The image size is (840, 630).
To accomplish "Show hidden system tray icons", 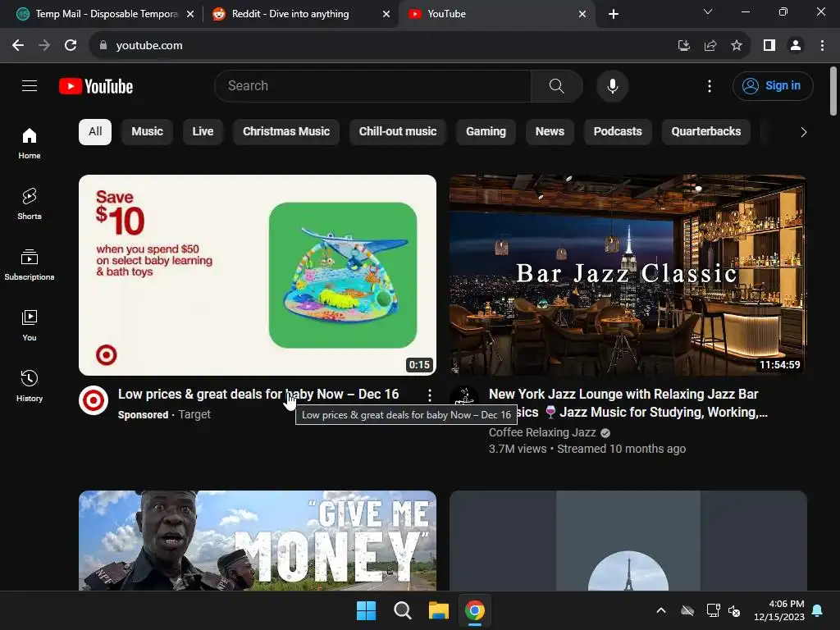I will pyautogui.click(x=661, y=610).
